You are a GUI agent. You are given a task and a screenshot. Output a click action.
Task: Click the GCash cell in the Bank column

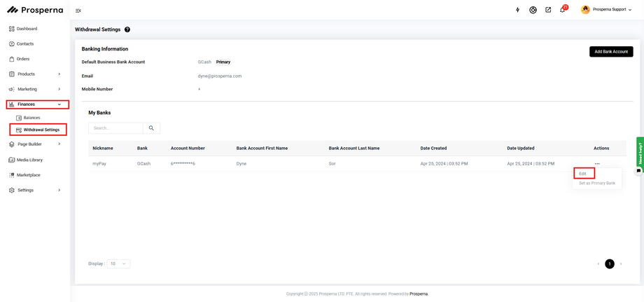(143, 163)
